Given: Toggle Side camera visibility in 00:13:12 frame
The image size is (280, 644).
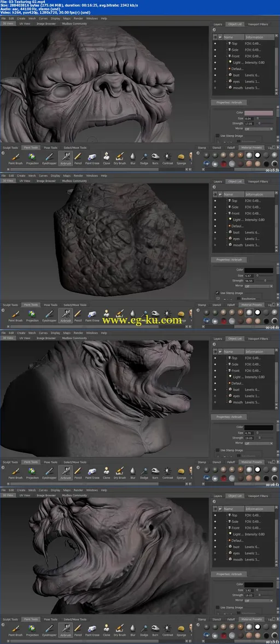Looking at the screenshot, I should click(x=215, y=522).
